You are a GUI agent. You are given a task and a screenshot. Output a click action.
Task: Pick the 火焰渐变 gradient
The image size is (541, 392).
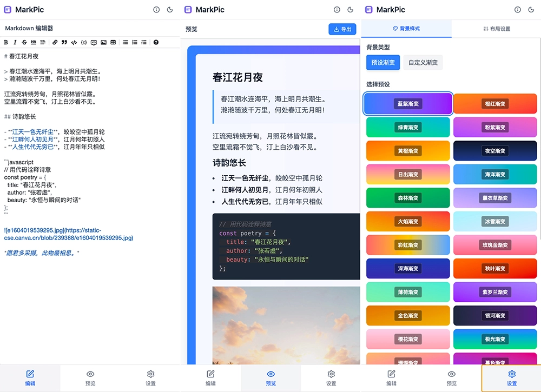point(408,221)
